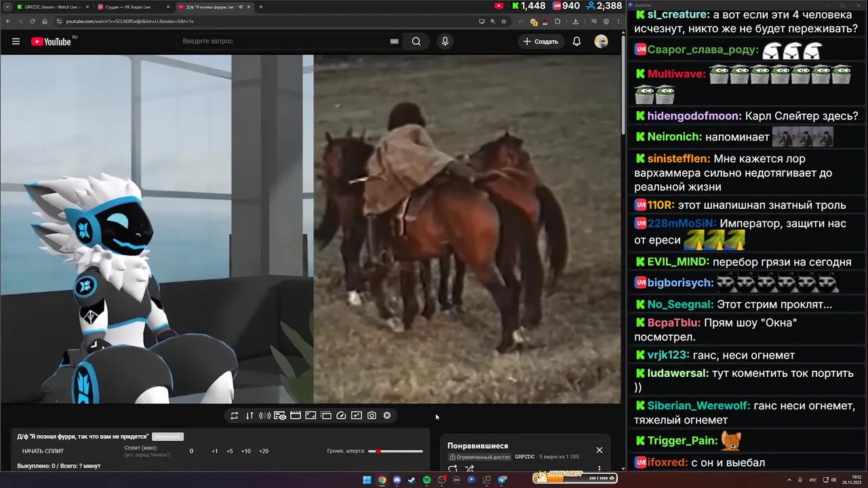Image resolution: width=868 pixels, height=488 pixels.
Task: Start voice search with microphone
Action: pyautogui.click(x=445, y=41)
